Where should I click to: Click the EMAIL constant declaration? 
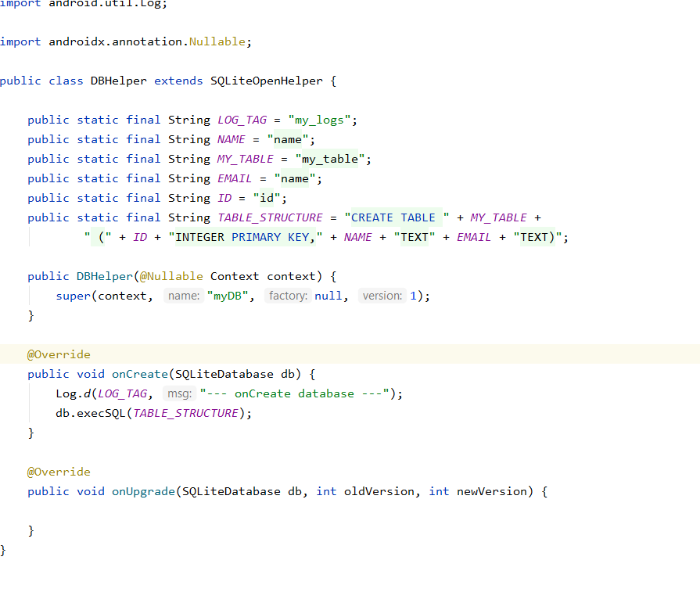click(x=235, y=178)
